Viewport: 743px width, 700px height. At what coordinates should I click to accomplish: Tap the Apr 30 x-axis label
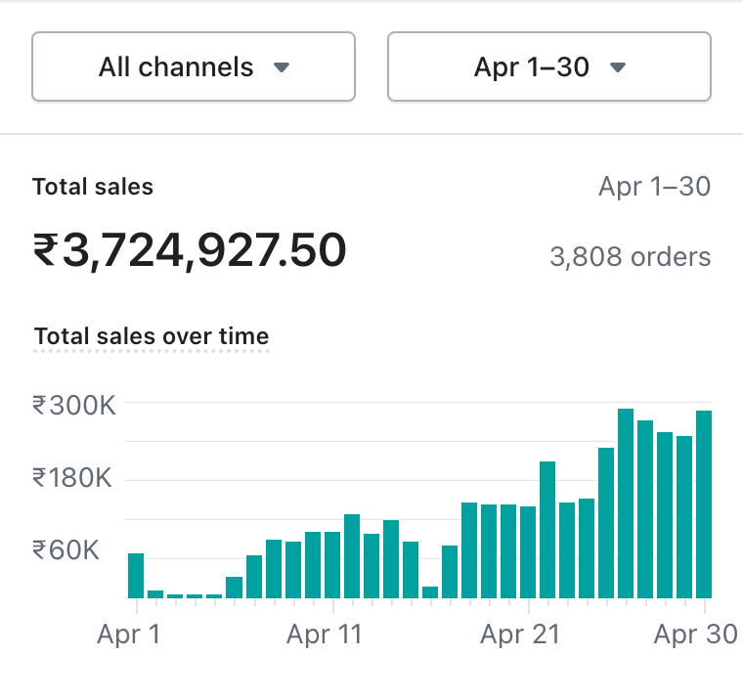(695, 634)
